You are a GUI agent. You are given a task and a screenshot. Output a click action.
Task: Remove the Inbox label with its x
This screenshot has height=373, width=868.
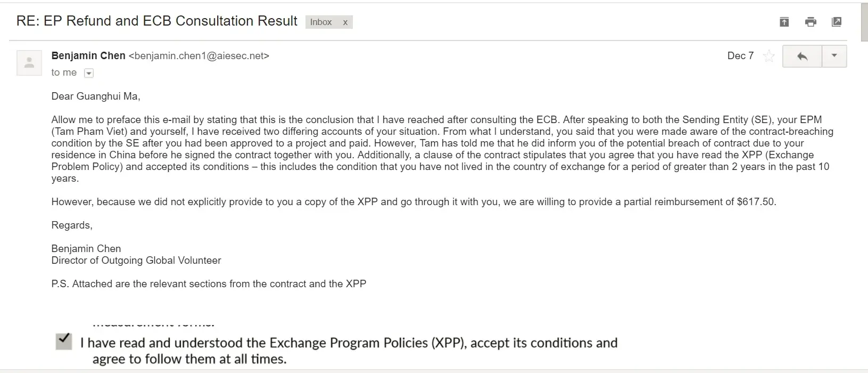click(345, 22)
